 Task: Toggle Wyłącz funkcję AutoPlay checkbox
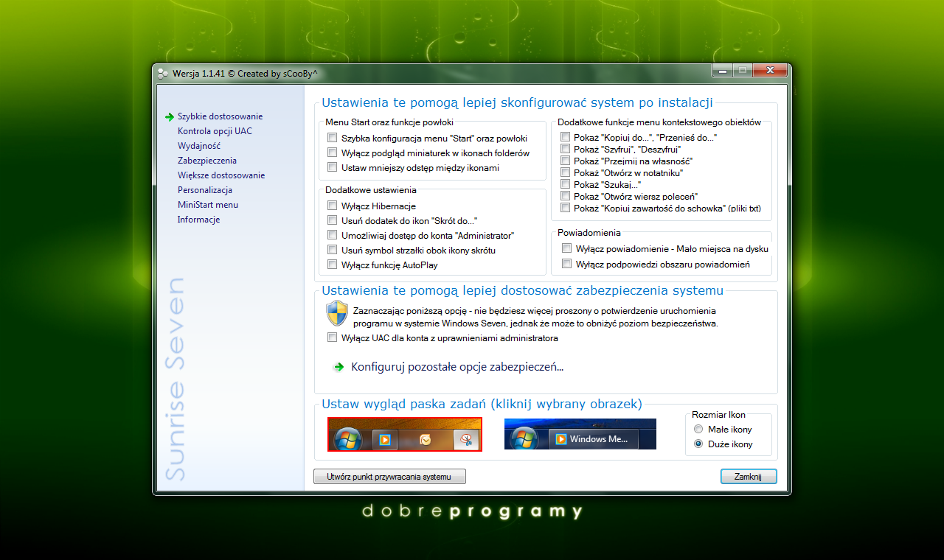(333, 265)
